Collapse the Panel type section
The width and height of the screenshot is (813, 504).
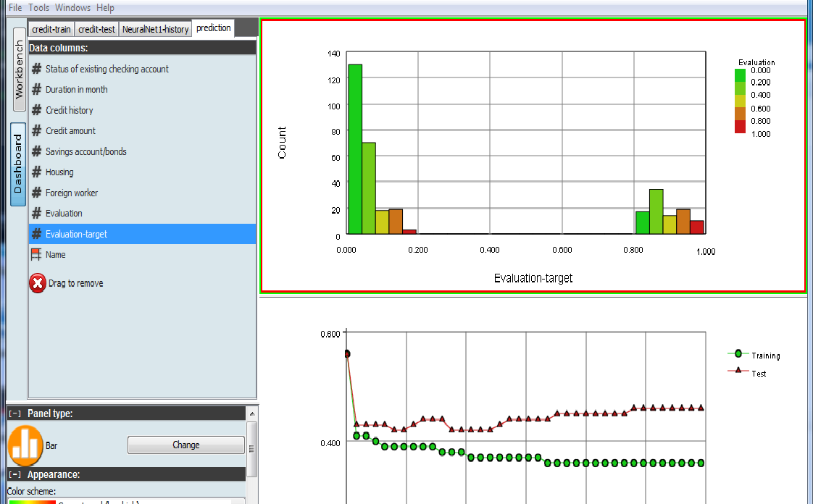coord(14,413)
